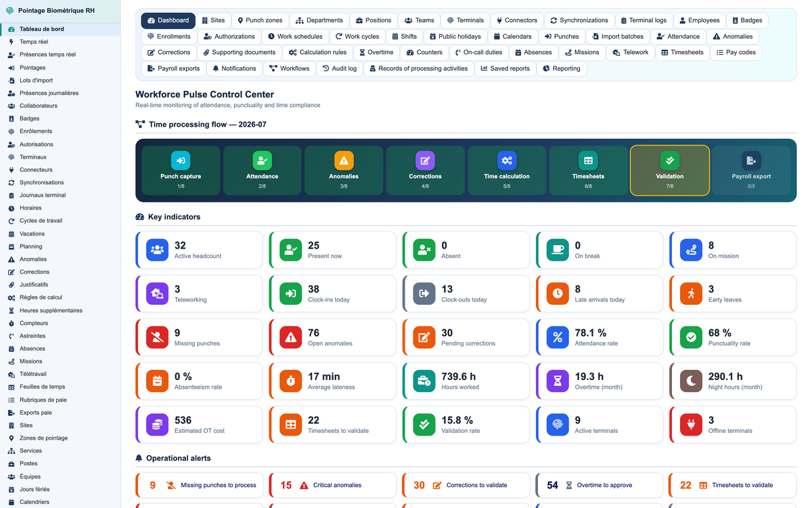
Task: Open Zones de pointage in sidebar
Action: point(60,438)
